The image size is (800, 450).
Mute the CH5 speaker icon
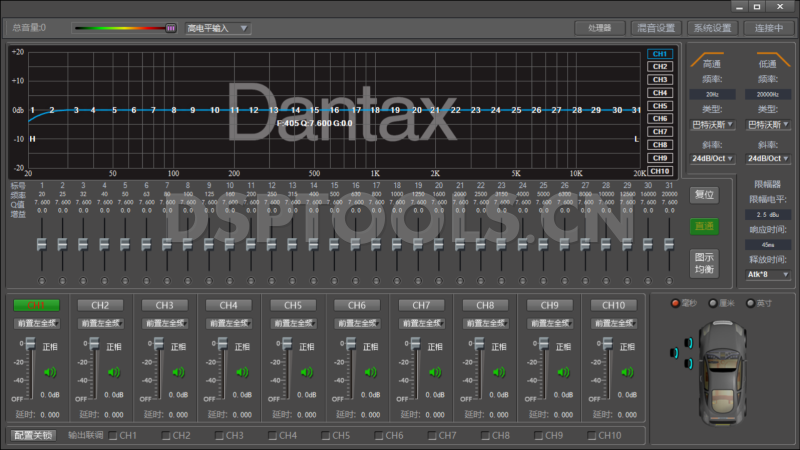[307, 372]
